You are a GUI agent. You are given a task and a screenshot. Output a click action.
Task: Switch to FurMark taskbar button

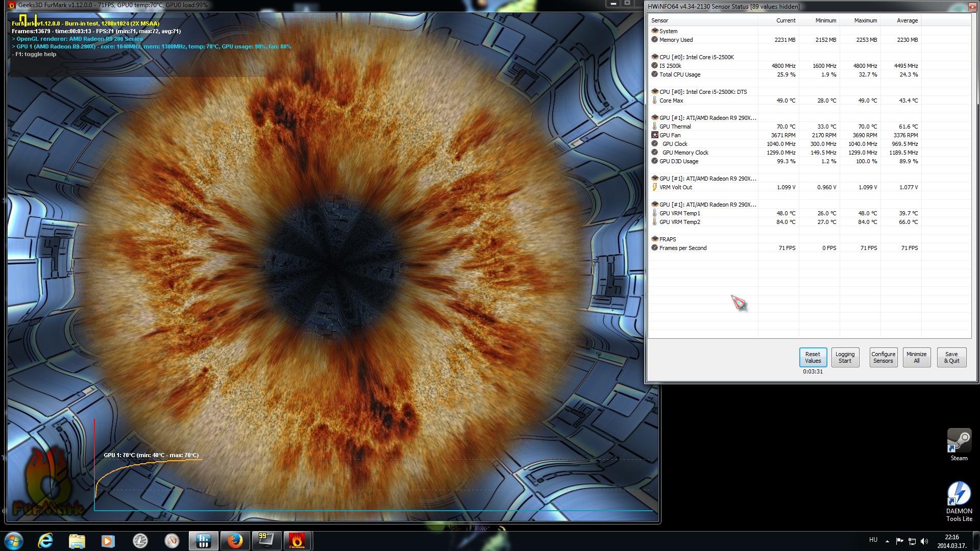point(297,540)
